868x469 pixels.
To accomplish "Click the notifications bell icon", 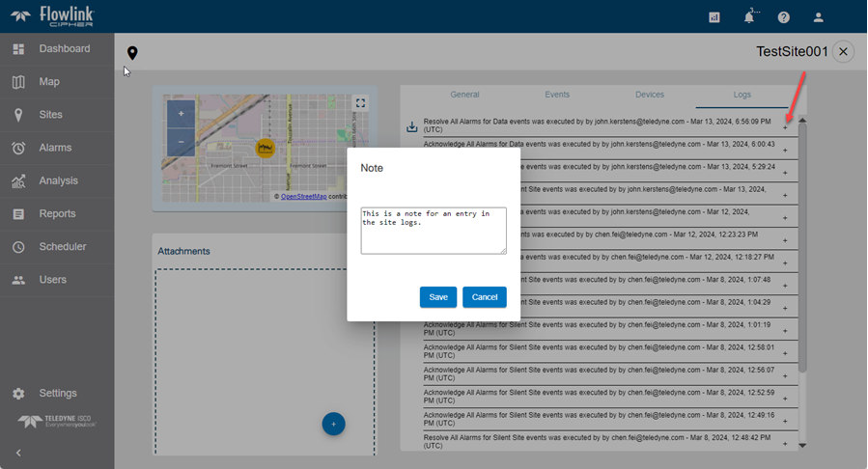I will [x=748, y=17].
